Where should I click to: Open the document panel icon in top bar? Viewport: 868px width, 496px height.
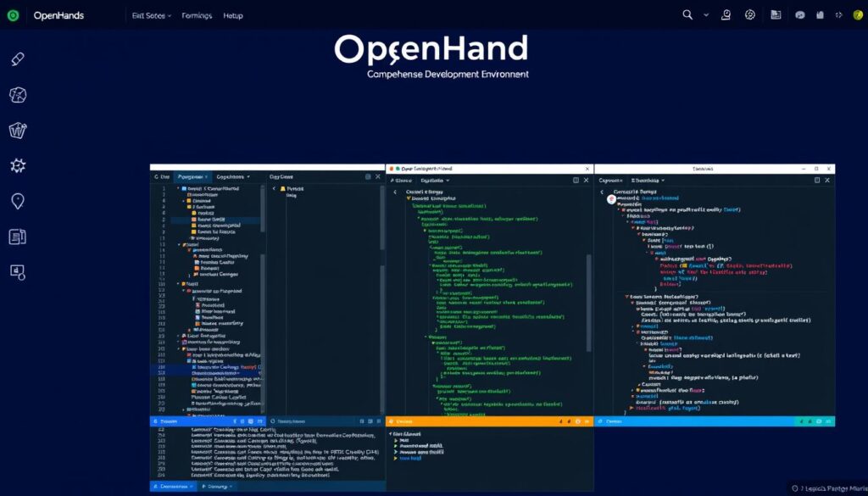[776, 15]
